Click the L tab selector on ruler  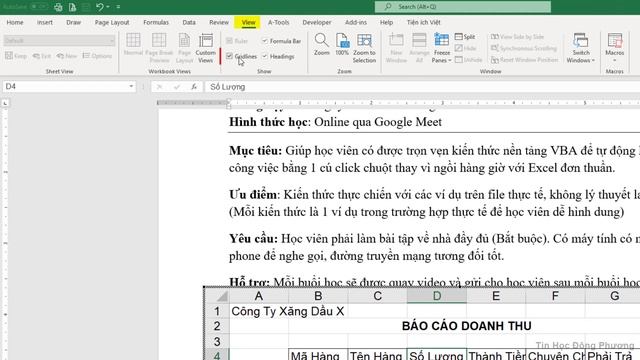pos(5,103)
